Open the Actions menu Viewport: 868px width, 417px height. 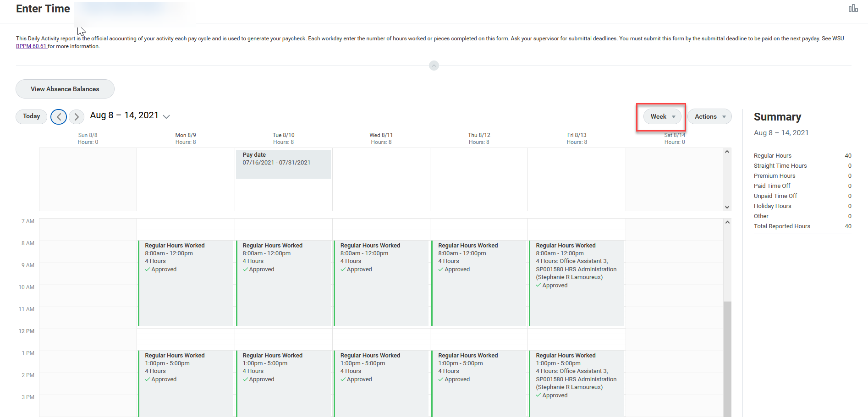click(709, 116)
